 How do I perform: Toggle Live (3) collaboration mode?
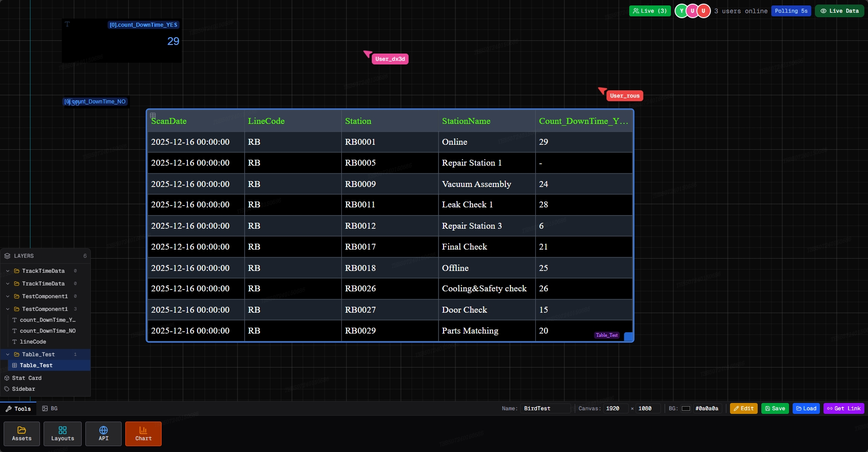click(x=650, y=11)
